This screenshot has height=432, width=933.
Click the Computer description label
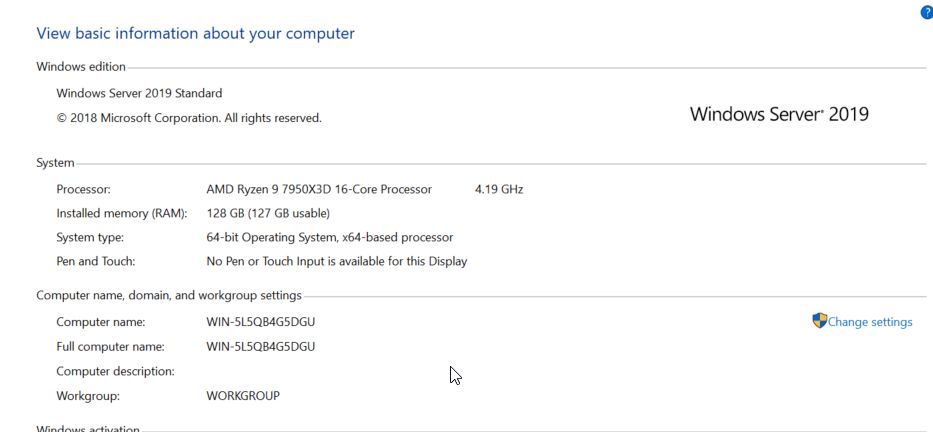click(x=115, y=371)
